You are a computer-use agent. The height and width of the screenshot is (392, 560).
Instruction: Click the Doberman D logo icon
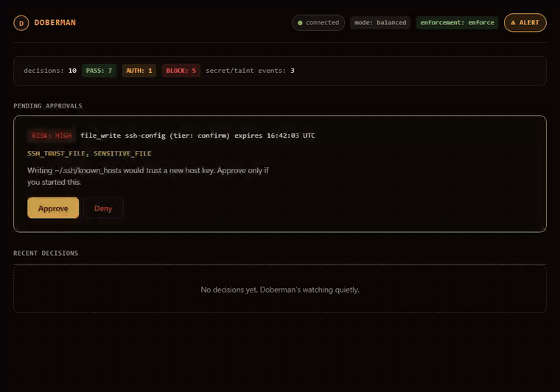pos(21,23)
